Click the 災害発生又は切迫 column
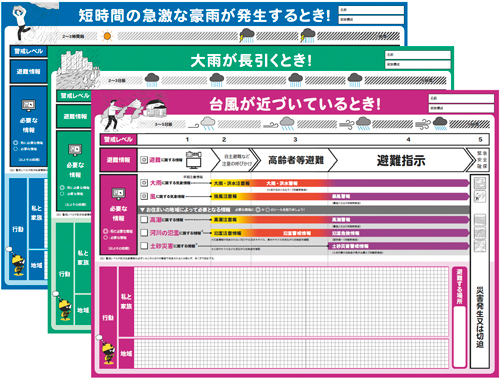Viewport: 500px width, 379px height. coord(480,317)
